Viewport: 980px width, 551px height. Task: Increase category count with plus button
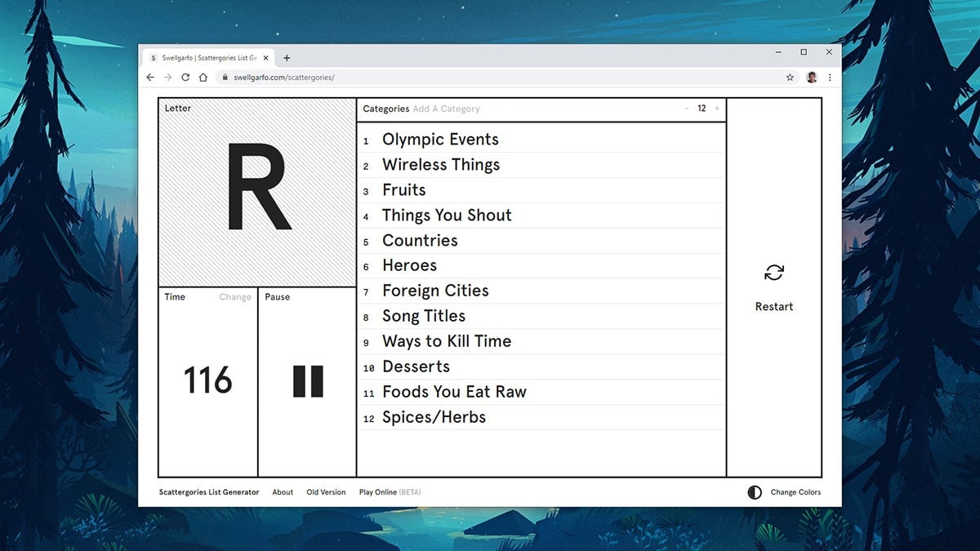point(717,109)
